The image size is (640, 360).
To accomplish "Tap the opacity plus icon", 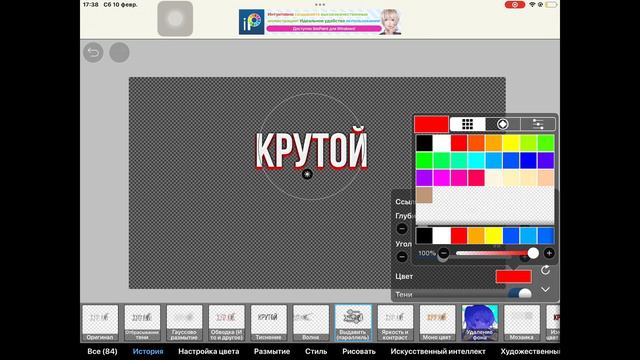I will tap(549, 253).
